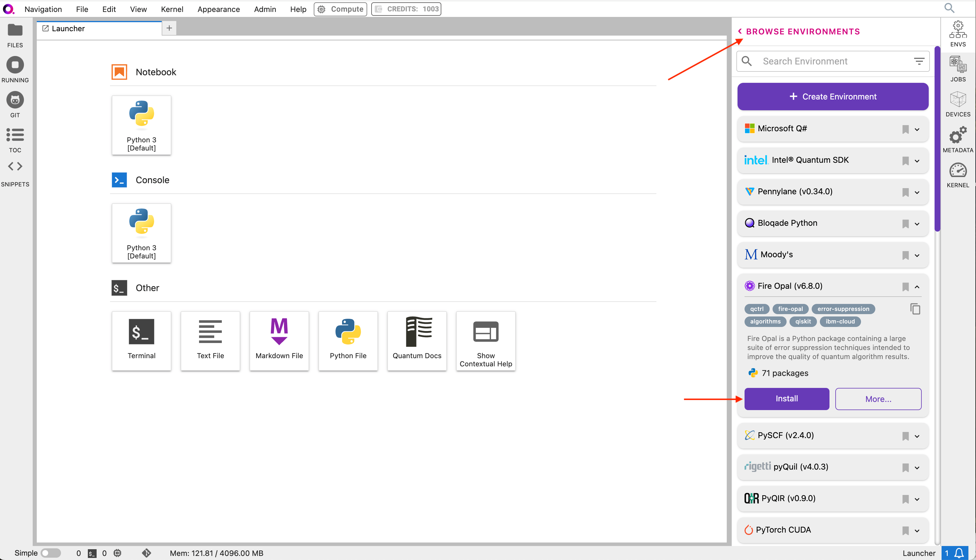
Task: Click the environments list scrollbar
Action: (x=937, y=139)
